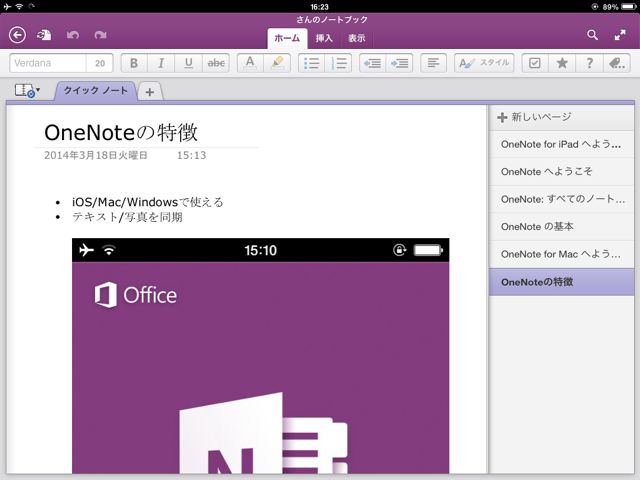Open the OneNote for Mac へよう... page
Screen dimensions: 640x480
[561, 254]
